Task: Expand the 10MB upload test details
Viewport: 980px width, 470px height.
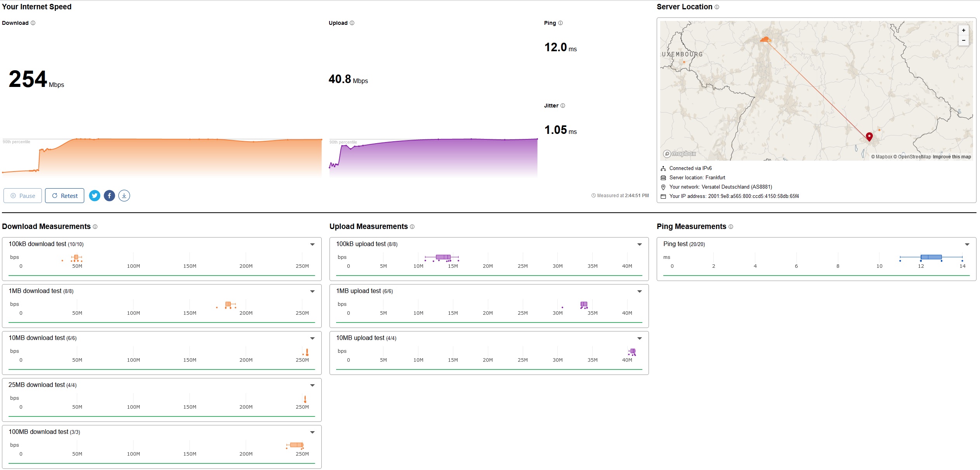Action: tap(640, 338)
